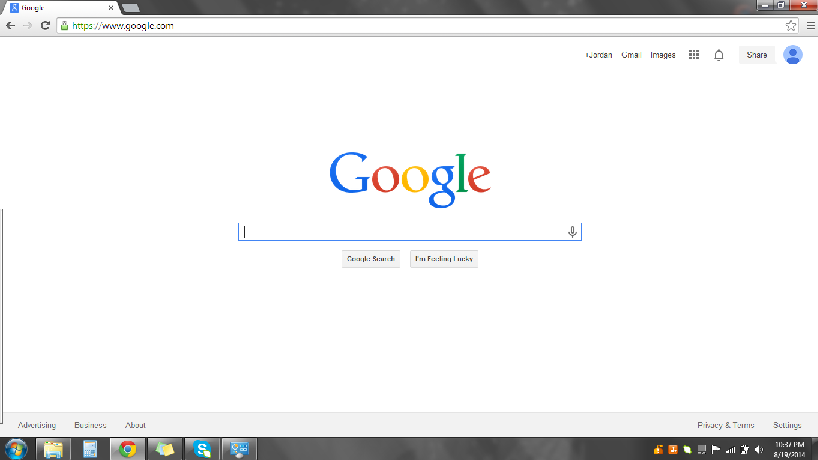This screenshot has width=818, height=460.
Task: Select the Google browser tab
Action: click(x=62, y=8)
